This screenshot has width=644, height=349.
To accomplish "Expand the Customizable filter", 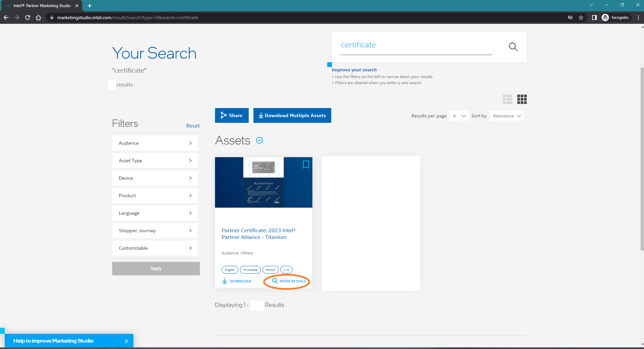I will (155, 248).
